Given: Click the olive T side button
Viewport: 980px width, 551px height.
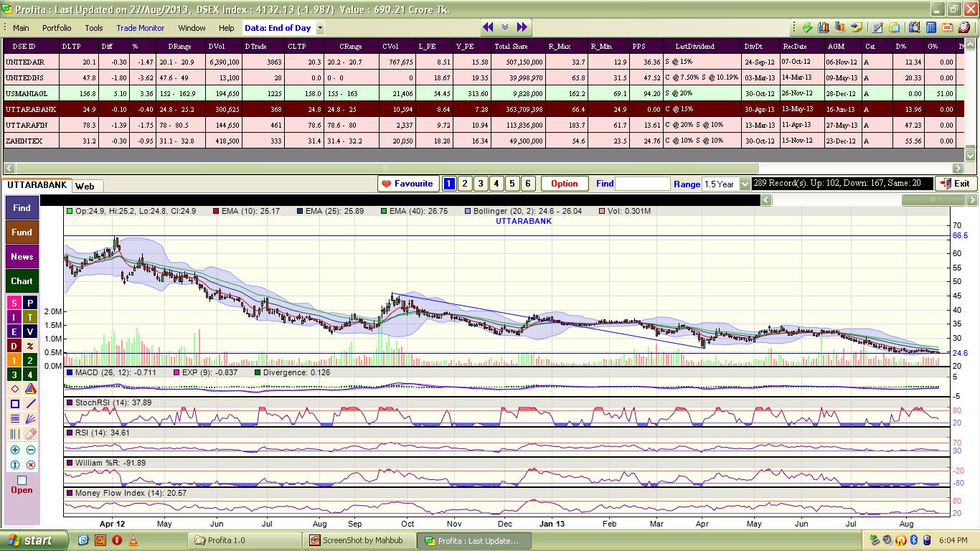Looking at the screenshot, I should pyautogui.click(x=30, y=317).
